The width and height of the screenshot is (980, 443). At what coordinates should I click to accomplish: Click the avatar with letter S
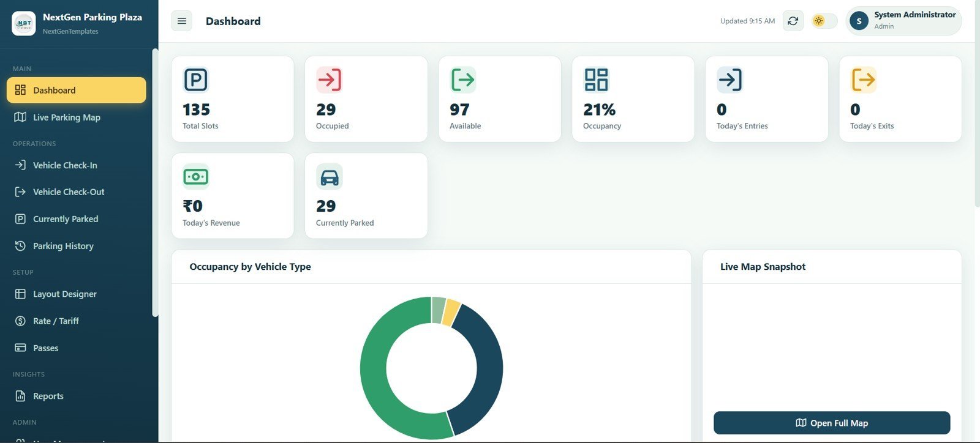point(859,21)
